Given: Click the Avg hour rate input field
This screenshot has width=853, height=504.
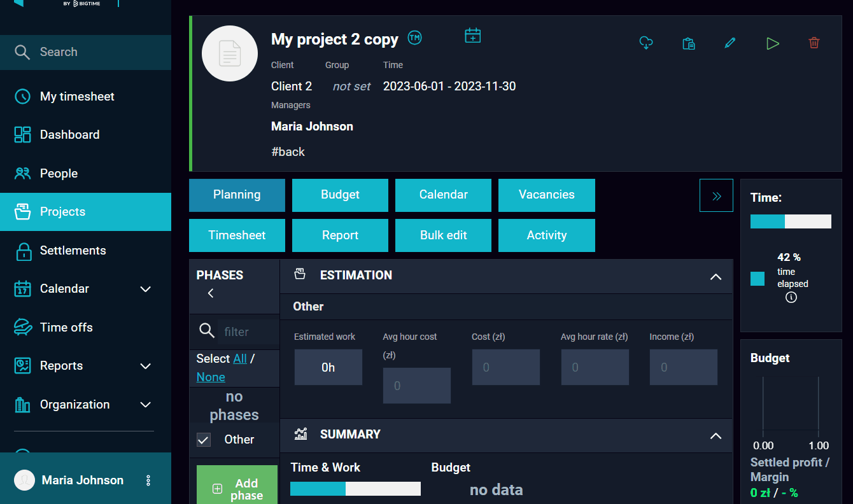Looking at the screenshot, I should [x=595, y=367].
